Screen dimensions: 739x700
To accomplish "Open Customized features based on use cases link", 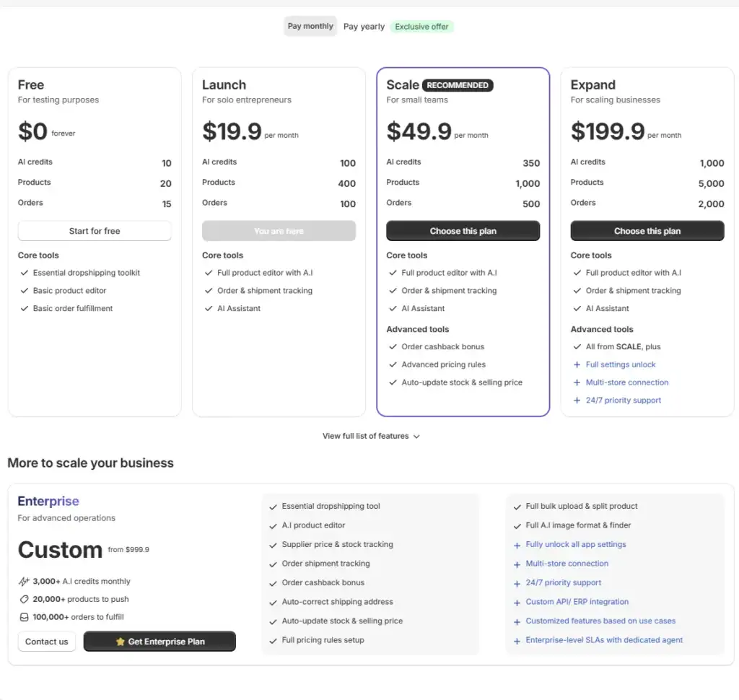I will 600,621.
